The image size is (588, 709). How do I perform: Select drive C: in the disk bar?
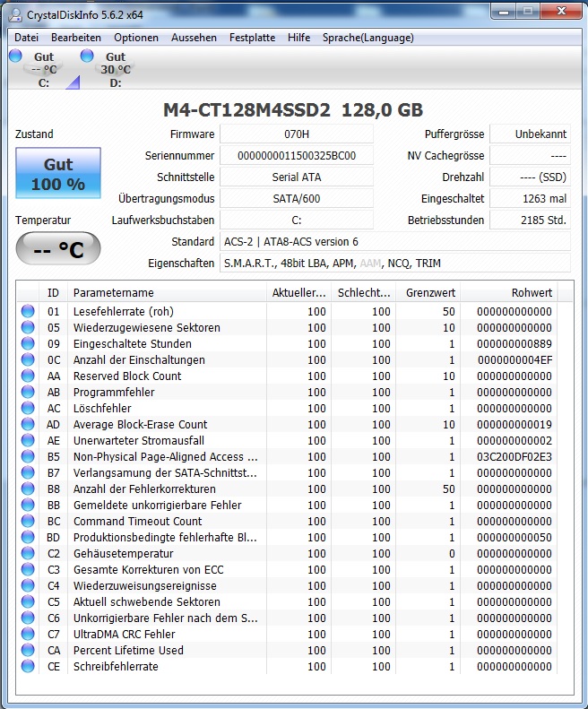tap(44, 70)
